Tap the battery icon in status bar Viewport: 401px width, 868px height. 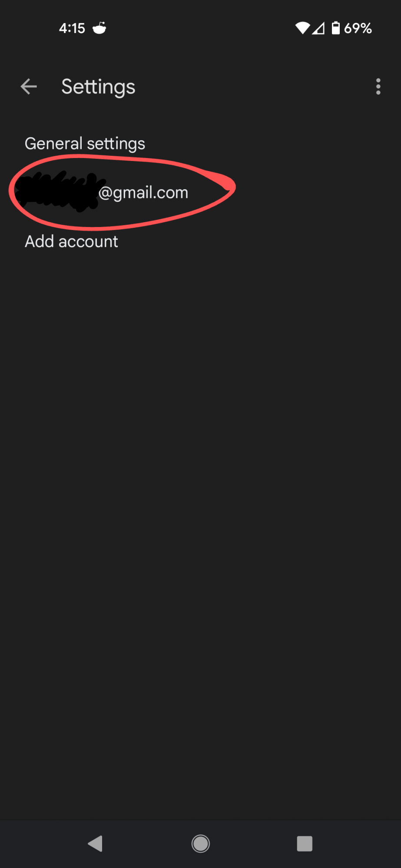coord(336,28)
